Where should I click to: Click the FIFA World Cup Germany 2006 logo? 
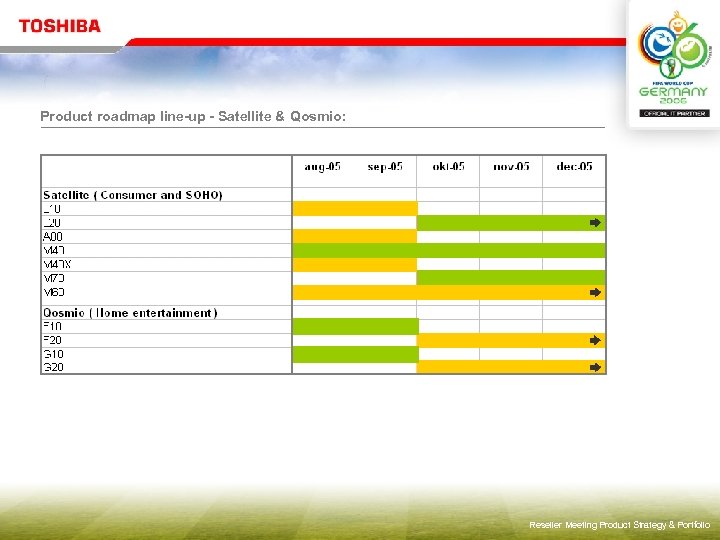(674, 63)
